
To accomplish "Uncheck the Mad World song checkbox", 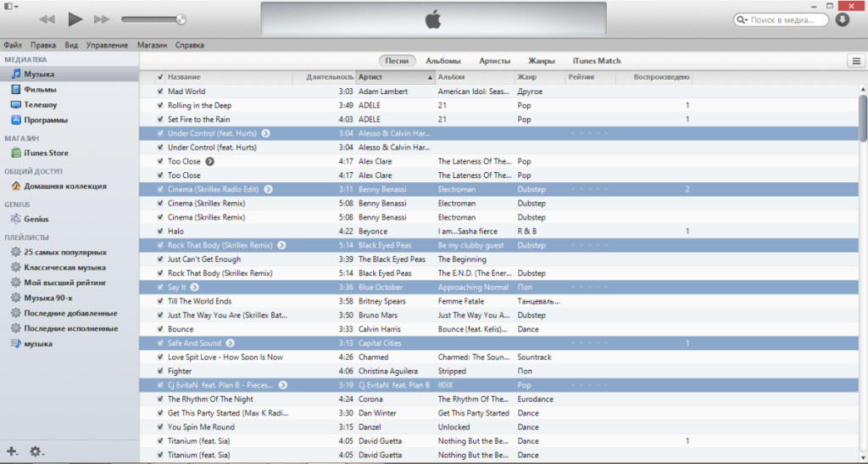I will coord(160,92).
